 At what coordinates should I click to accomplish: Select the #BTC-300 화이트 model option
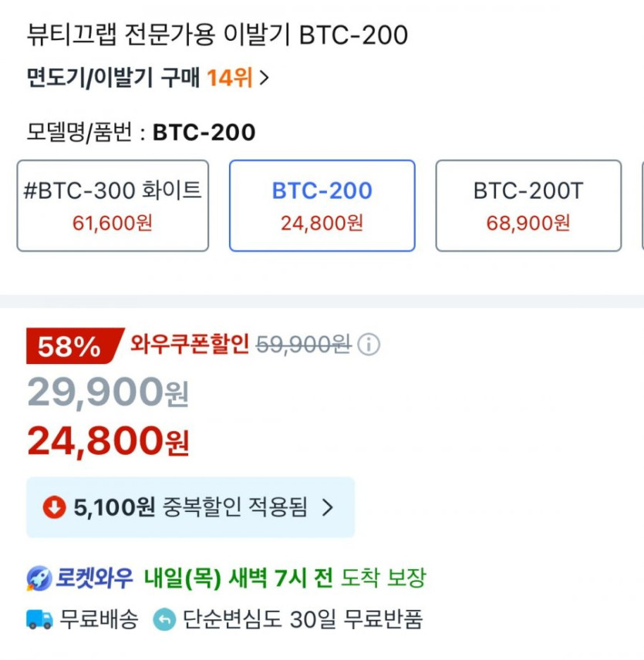pyautogui.click(x=113, y=206)
